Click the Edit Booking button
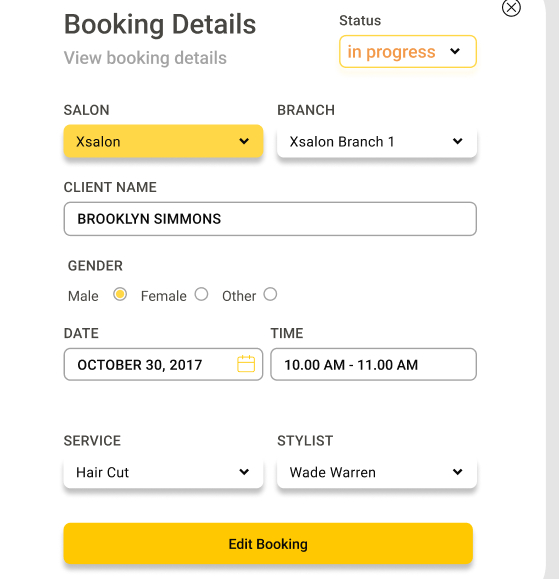The image size is (559, 579). coord(268,544)
